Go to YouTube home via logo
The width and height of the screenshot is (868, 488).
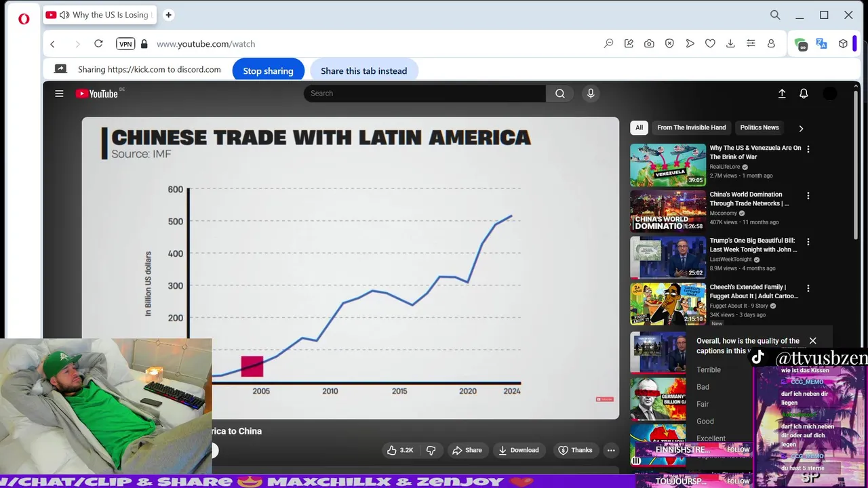(x=97, y=94)
